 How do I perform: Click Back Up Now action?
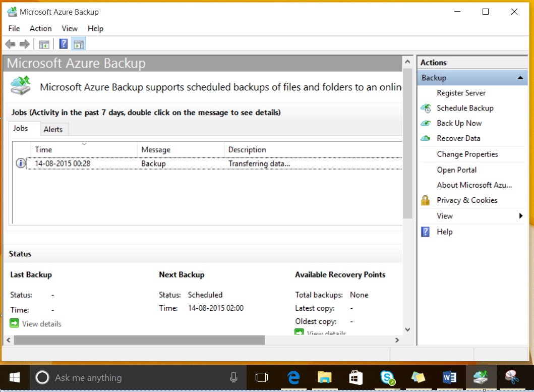[x=459, y=124]
